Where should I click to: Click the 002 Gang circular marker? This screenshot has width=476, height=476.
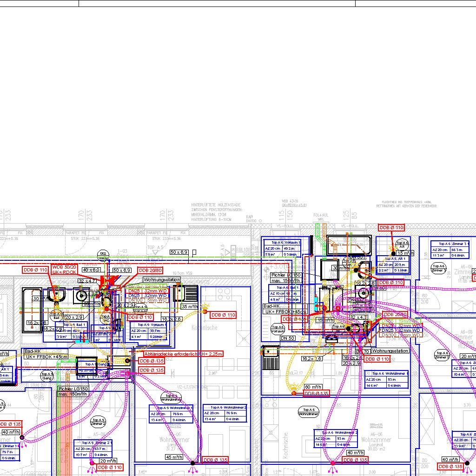click(x=103, y=255)
